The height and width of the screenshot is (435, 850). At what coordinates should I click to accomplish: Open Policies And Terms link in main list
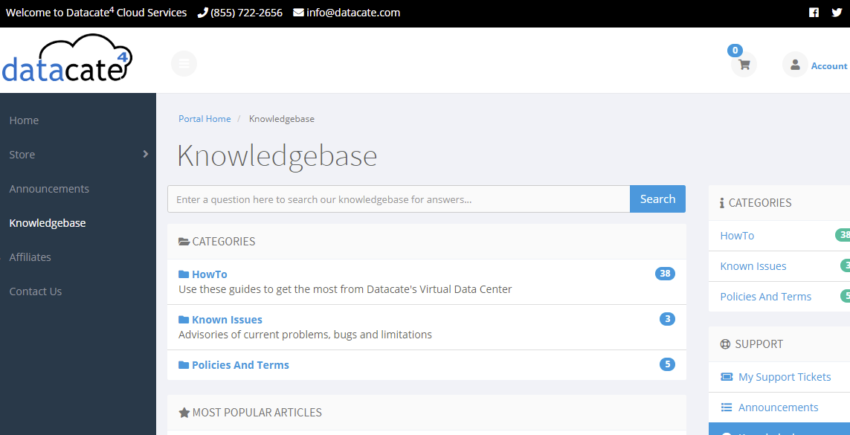[x=241, y=365]
